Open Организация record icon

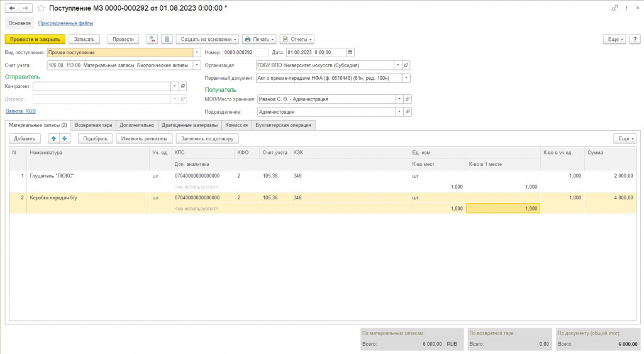coord(406,65)
